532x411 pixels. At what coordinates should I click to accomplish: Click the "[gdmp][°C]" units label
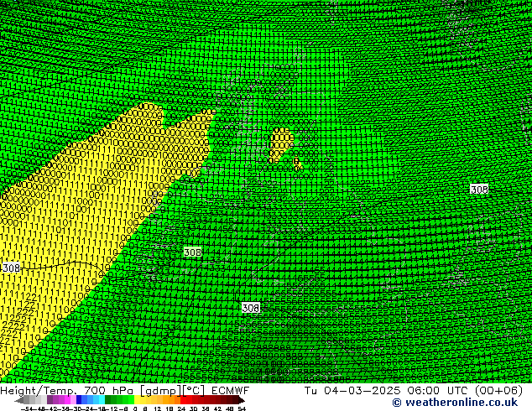click(x=173, y=391)
